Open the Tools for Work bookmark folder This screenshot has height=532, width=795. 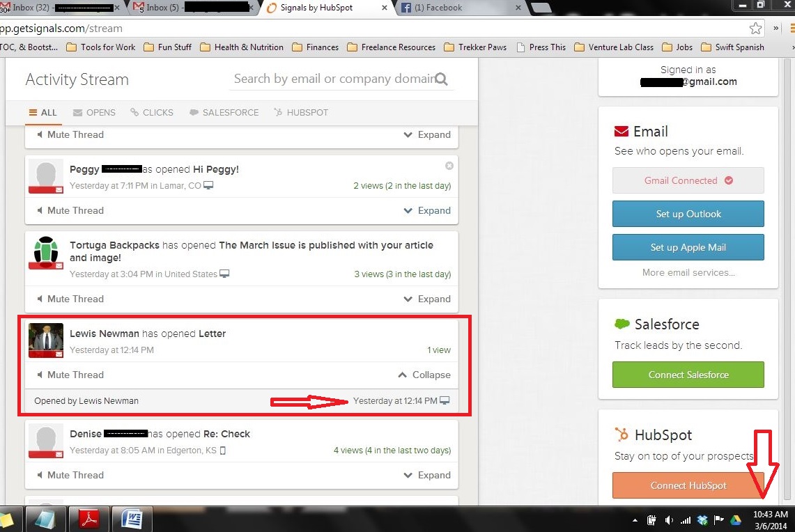(x=101, y=47)
